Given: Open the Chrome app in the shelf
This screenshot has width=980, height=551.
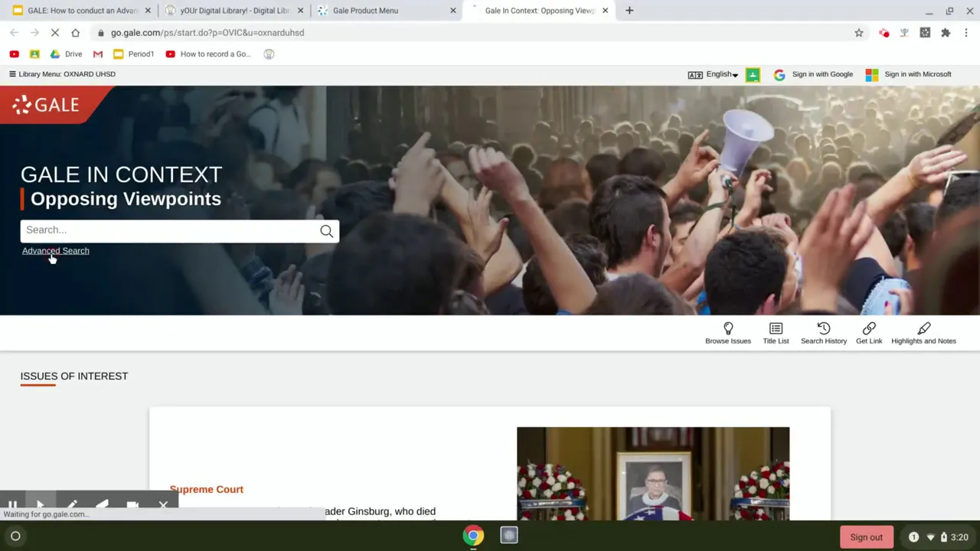Looking at the screenshot, I should pos(473,536).
